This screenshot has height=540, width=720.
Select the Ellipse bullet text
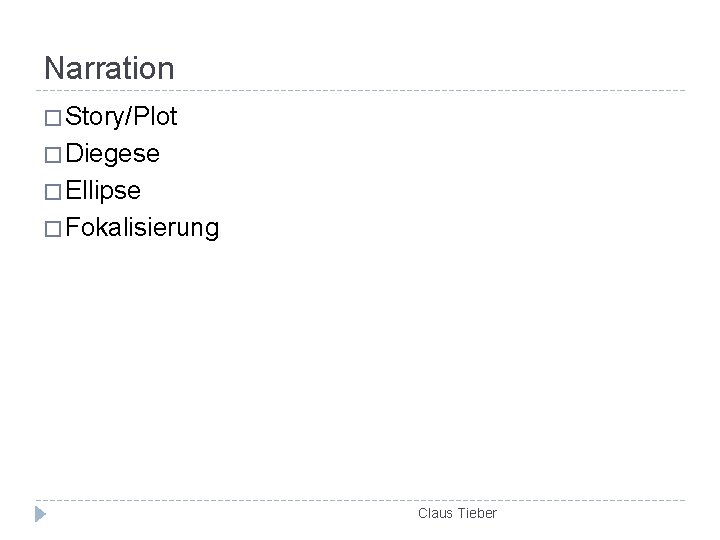(x=103, y=191)
